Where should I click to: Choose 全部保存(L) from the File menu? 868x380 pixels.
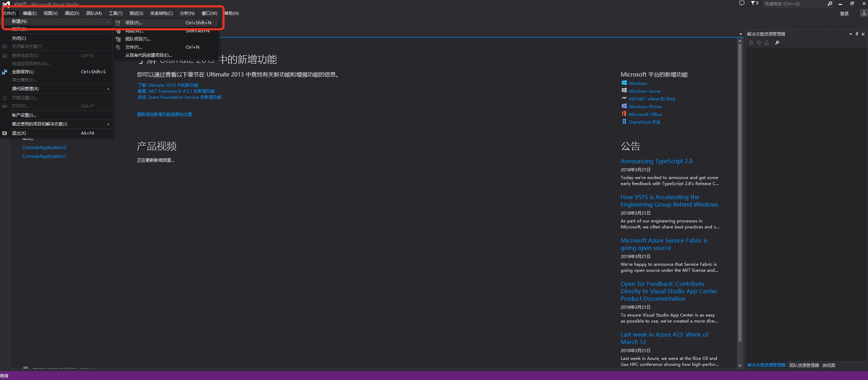[57, 72]
